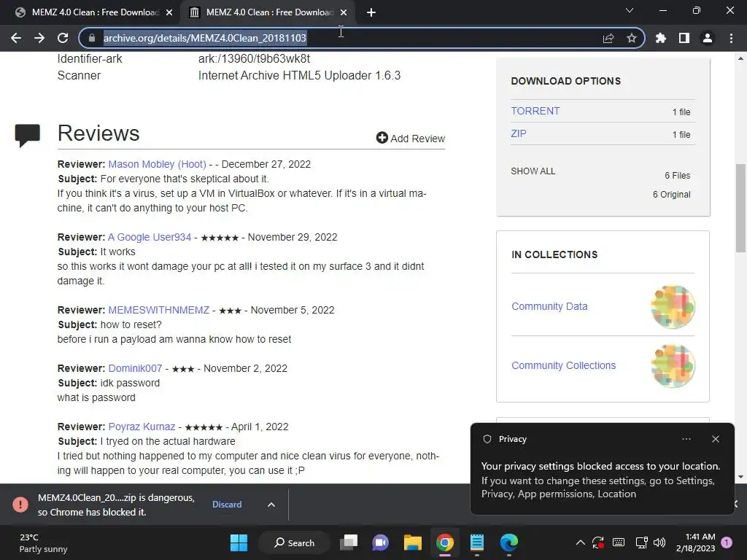Viewport: 747px width, 560px height.
Task: Discard the blocked MEMZ zip download
Action: (227, 505)
